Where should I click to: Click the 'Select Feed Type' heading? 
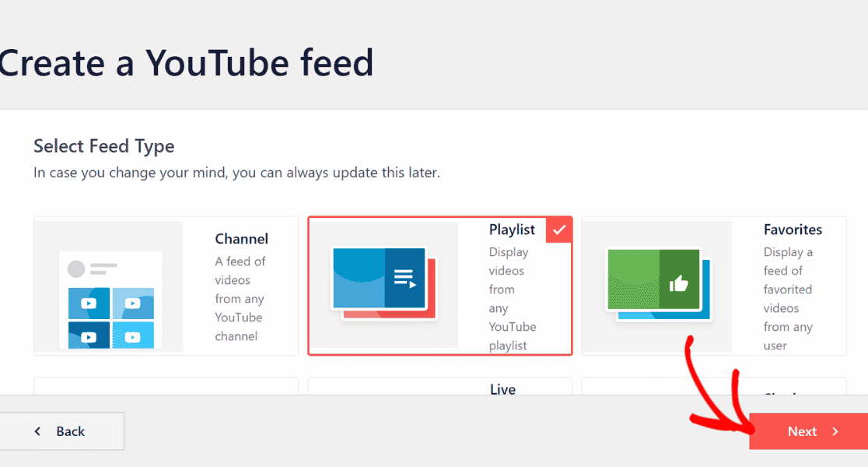(104, 146)
